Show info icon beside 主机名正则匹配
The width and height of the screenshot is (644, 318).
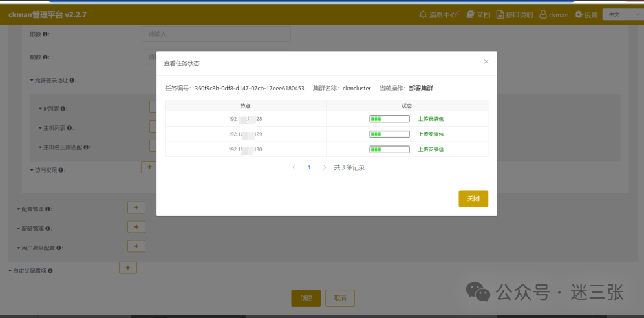tap(86, 147)
